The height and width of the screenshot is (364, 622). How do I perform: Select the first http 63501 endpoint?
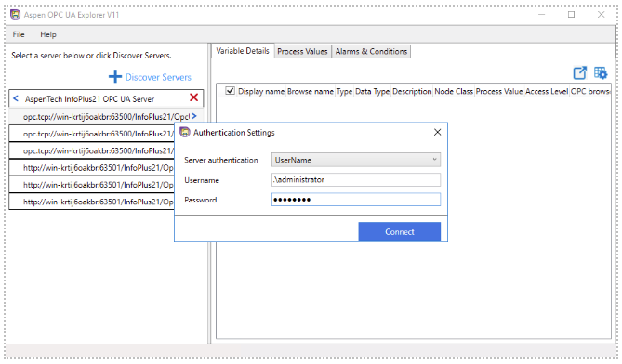click(92, 167)
